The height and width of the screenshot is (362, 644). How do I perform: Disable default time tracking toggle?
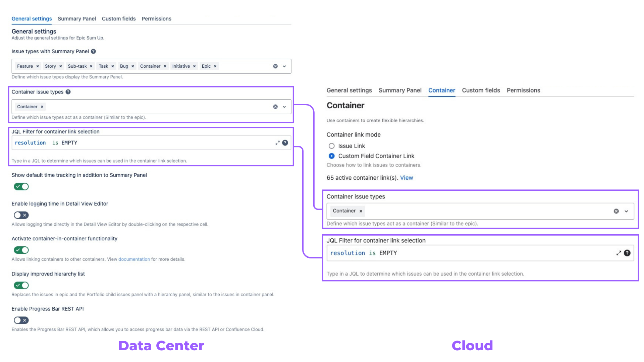click(21, 187)
